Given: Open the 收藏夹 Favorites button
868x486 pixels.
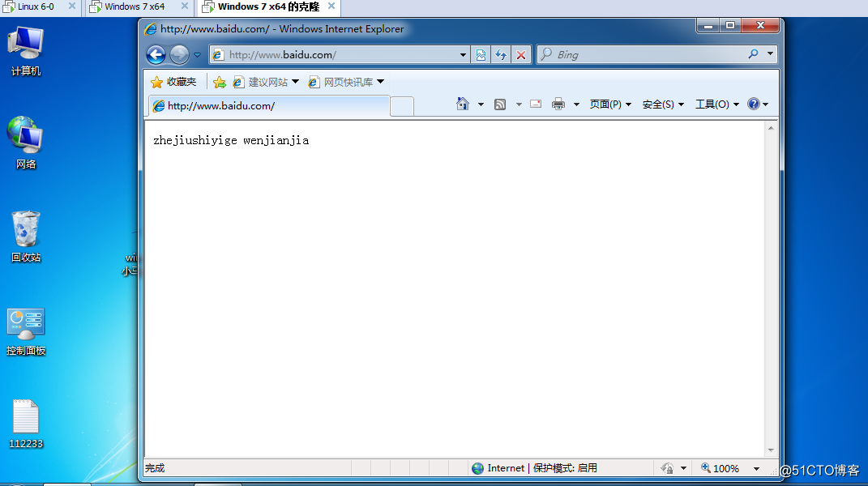Looking at the screenshot, I should [173, 82].
